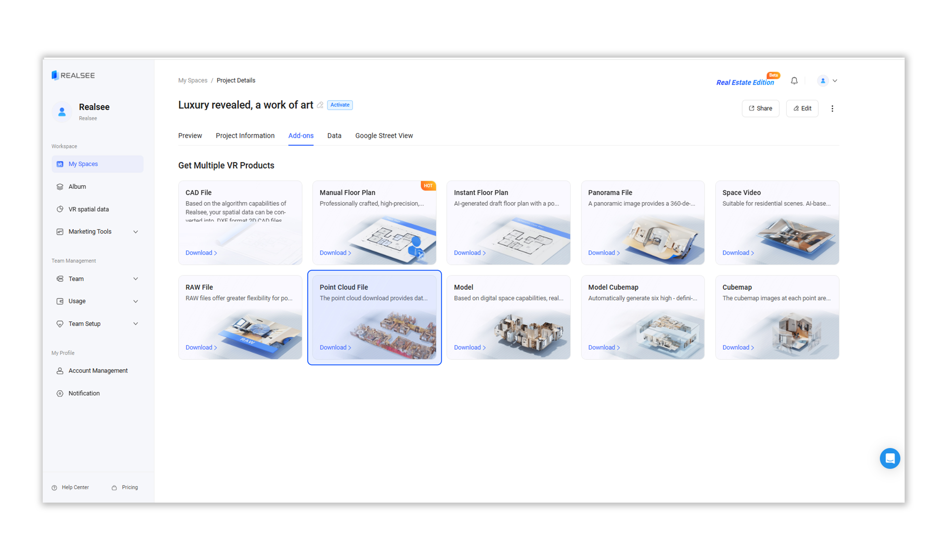Viewport: 949px width, 560px height.
Task: Open the chat support bubble
Action: pyautogui.click(x=889, y=458)
